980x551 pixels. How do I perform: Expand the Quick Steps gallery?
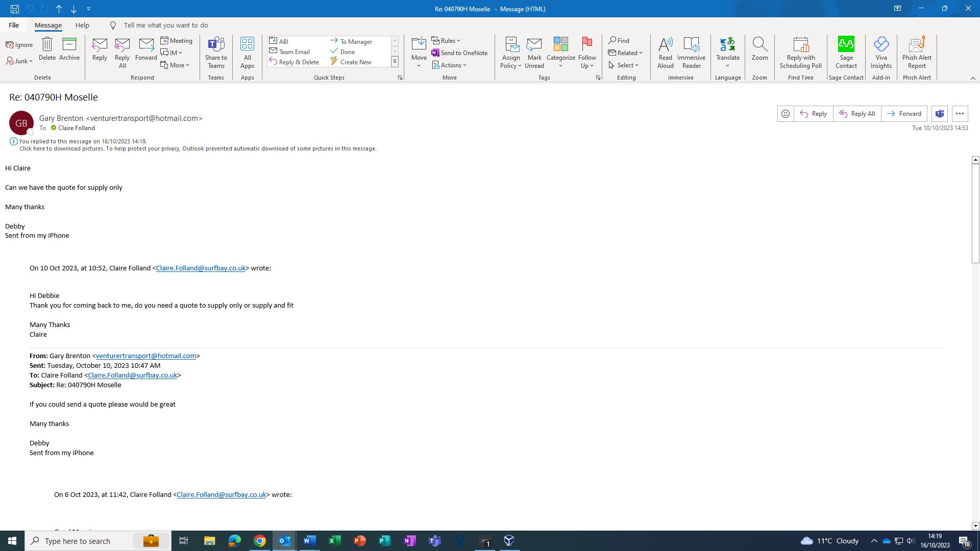click(x=395, y=62)
